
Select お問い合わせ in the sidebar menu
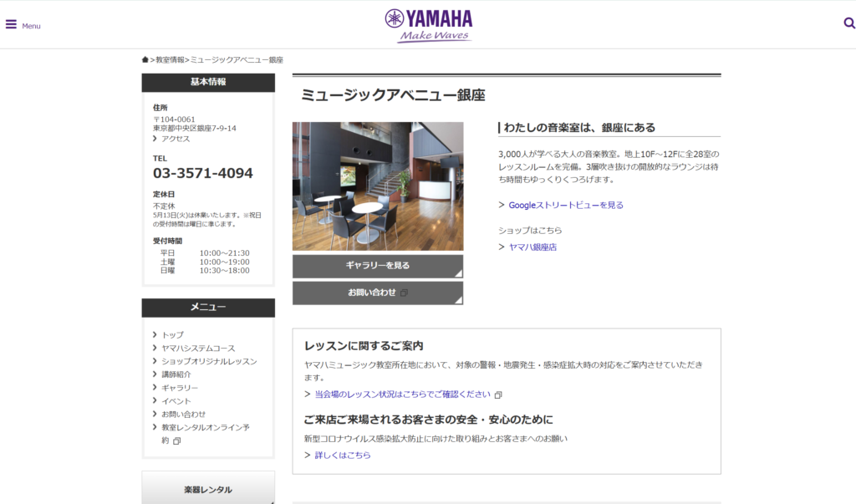(x=183, y=414)
